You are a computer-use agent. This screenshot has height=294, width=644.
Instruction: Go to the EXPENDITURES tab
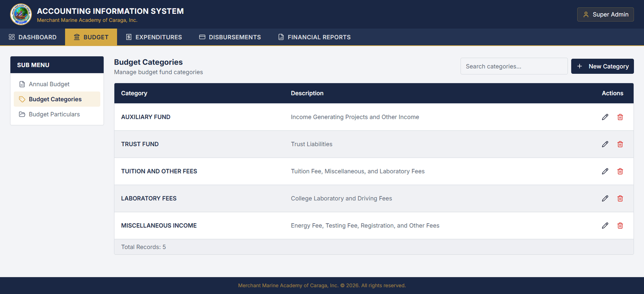154,37
